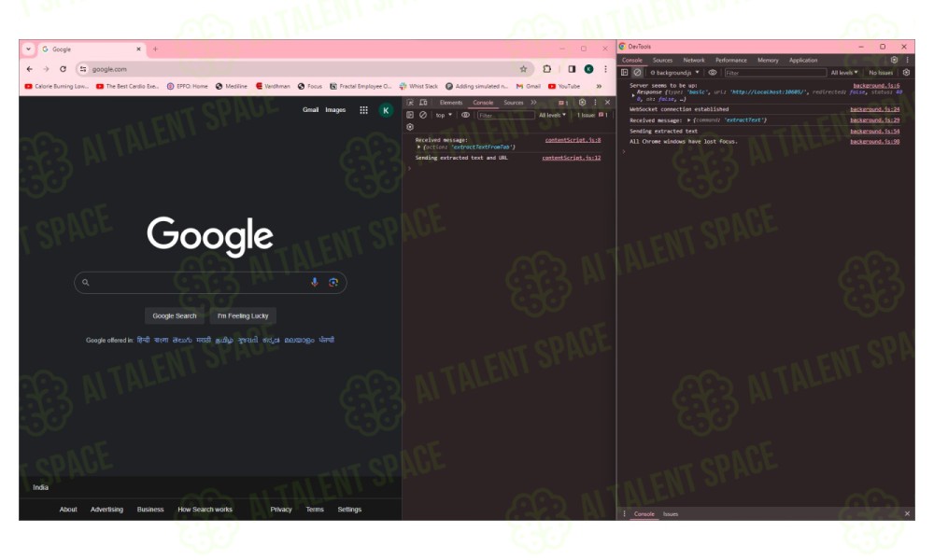Open the Google apps grid

click(x=363, y=110)
